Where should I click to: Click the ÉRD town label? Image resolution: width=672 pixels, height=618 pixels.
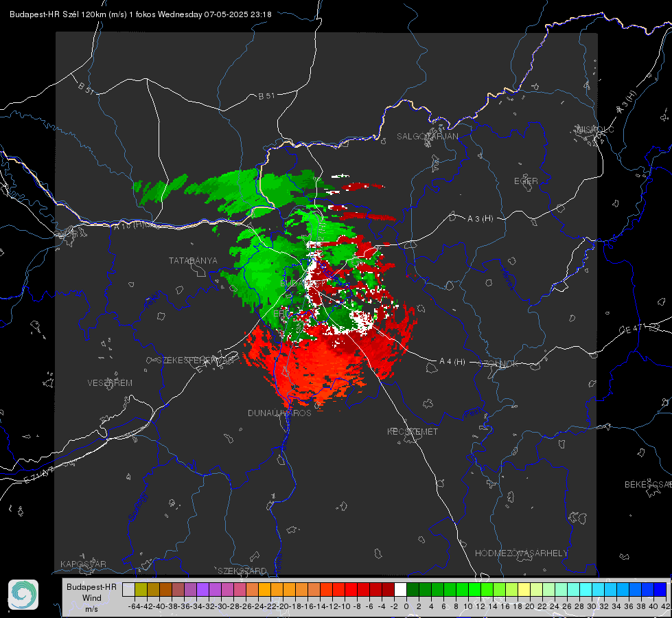click(281, 314)
